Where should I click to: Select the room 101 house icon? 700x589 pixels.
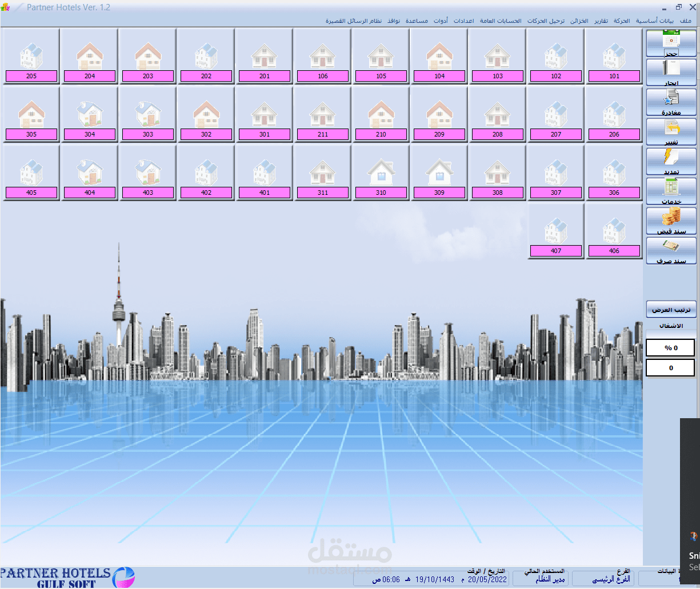pyautogui.click(x=614, y=56)
